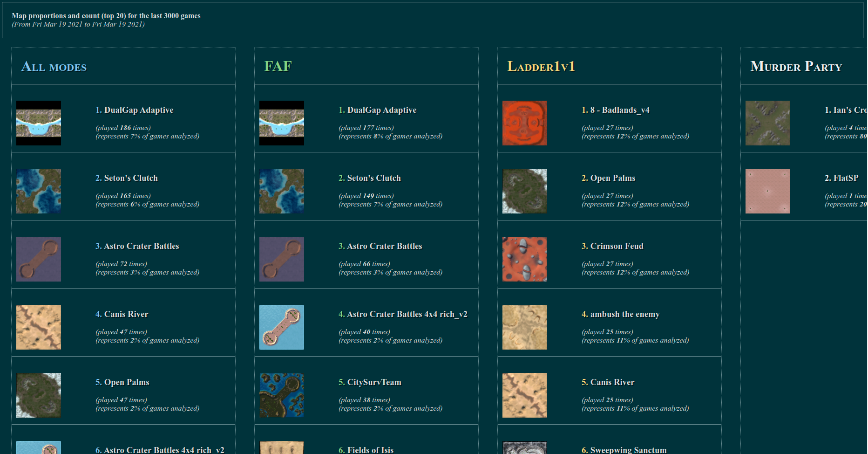The image size is (868, 454).
Task: Click 'played 186 times' text
Action: 123,128
